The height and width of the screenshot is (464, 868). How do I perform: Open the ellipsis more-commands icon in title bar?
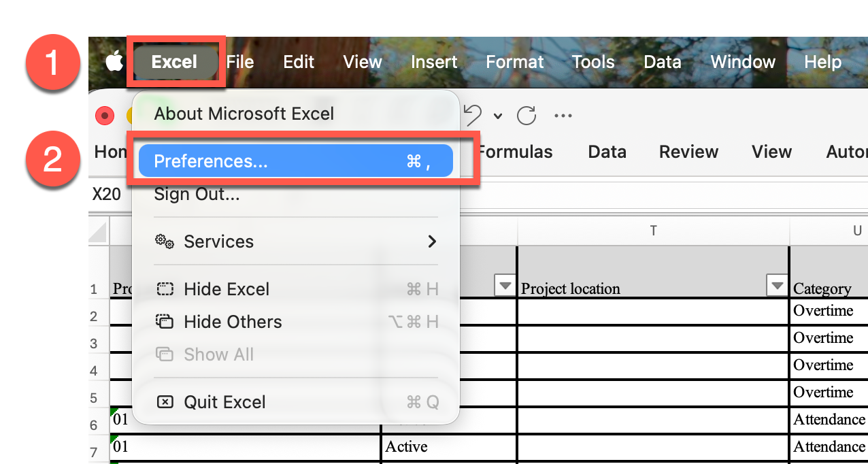coord(563,115)
